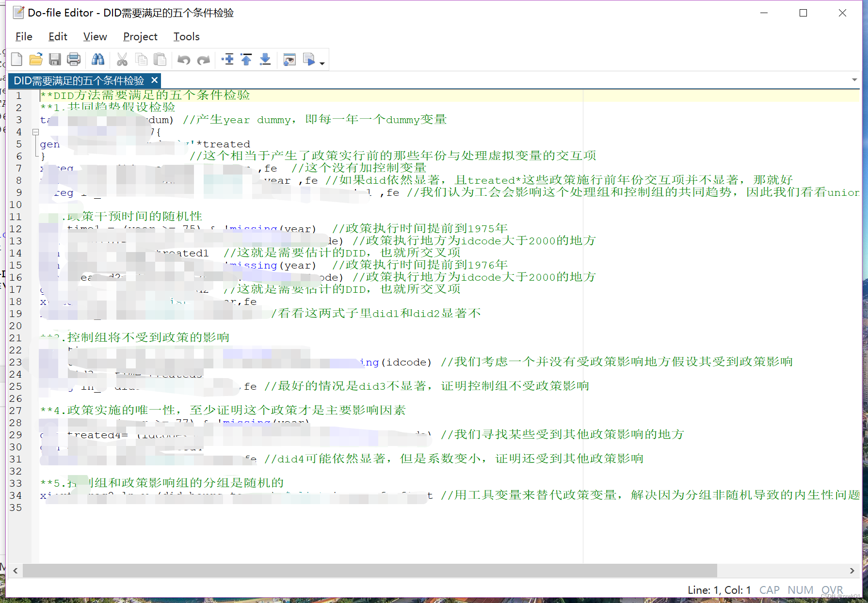
Task: Collapse the code fold on line 4
Action: (x=35, y=132)
